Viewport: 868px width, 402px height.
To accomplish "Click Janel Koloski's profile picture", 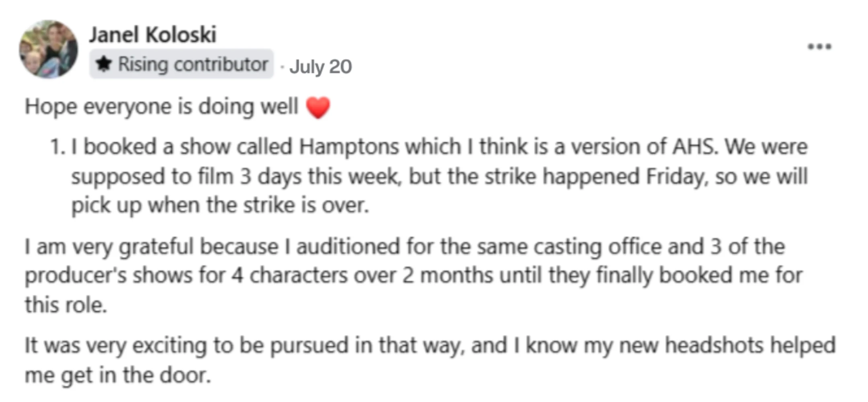I will tap(49, 49).
